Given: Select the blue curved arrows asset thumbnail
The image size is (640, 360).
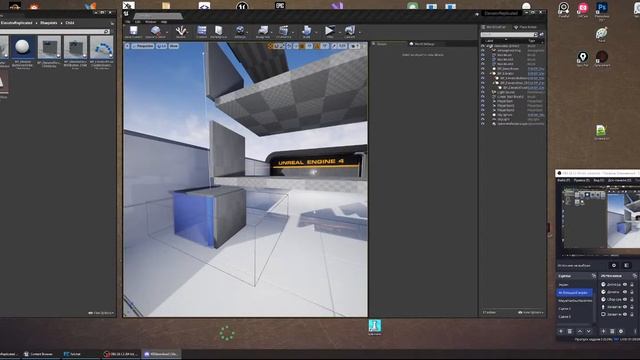Looking at the screenshot, I should coord(101,47).
